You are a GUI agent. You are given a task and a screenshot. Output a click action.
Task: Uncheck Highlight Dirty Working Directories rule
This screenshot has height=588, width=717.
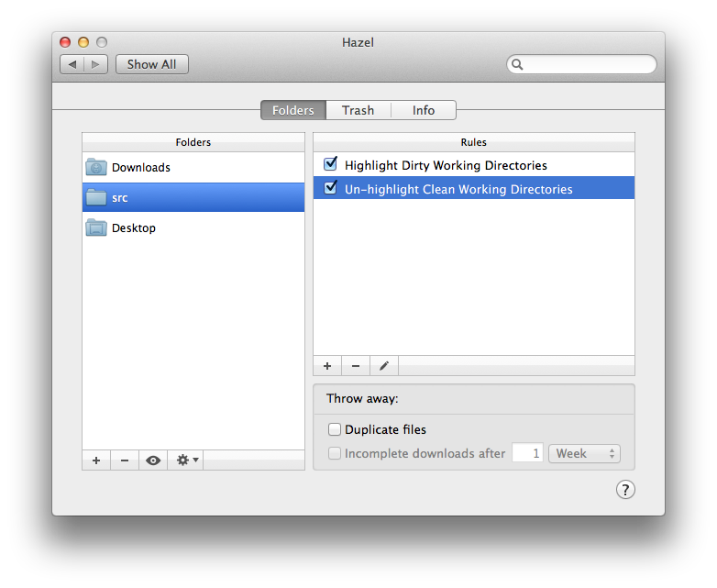click(x=330, y=164)
